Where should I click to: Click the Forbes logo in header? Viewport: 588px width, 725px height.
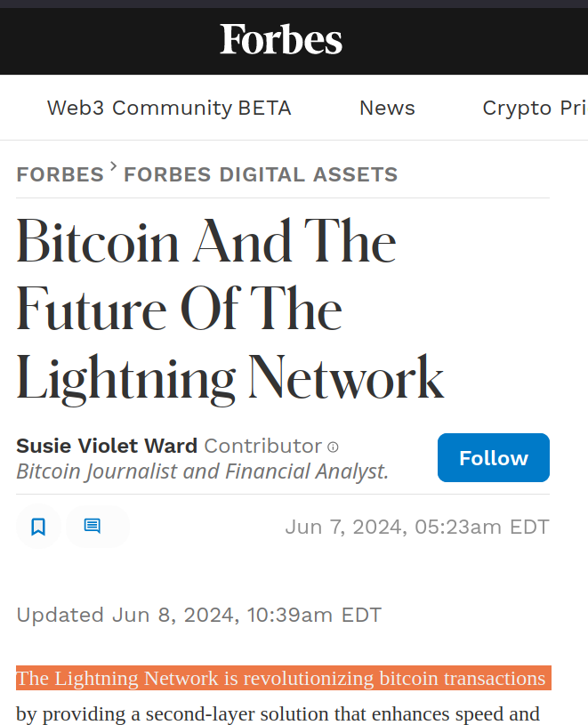point(280,39)
